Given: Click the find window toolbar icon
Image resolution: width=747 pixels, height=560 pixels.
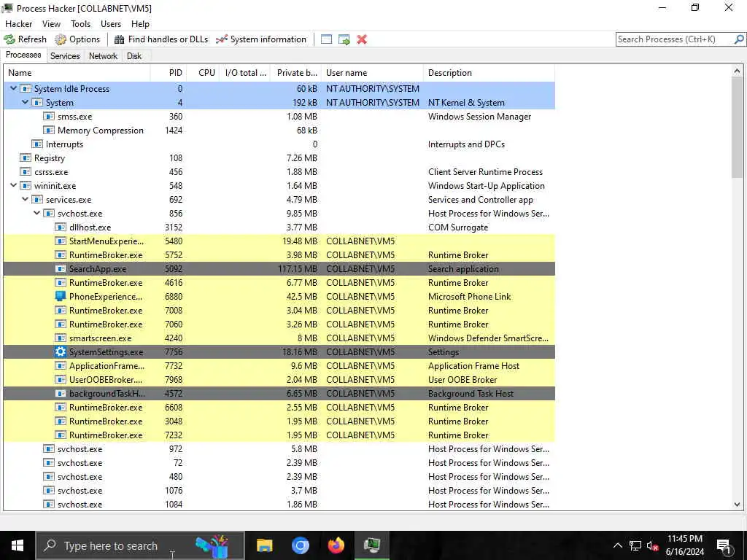Looking at the screenshot, I should [x=326, y=39].
